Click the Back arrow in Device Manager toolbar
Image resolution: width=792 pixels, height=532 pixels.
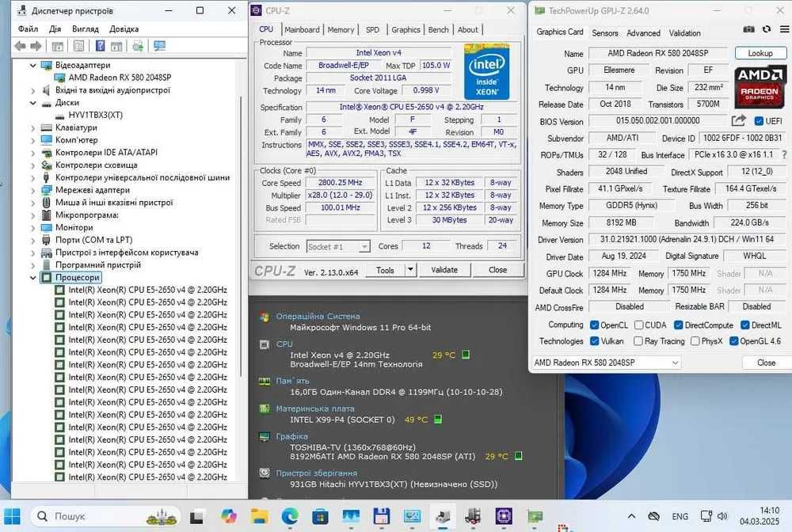pyautogui.click(x=21, y=47)
